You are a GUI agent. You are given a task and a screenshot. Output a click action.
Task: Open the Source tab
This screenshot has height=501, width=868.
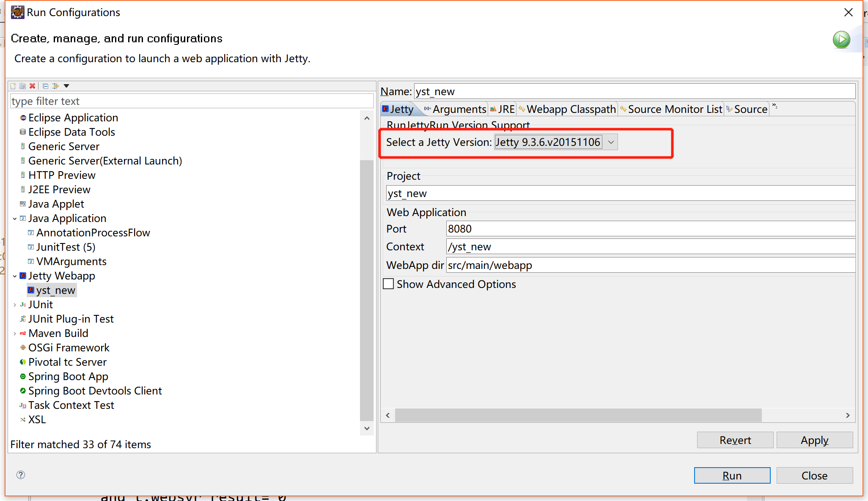[747, 109]
